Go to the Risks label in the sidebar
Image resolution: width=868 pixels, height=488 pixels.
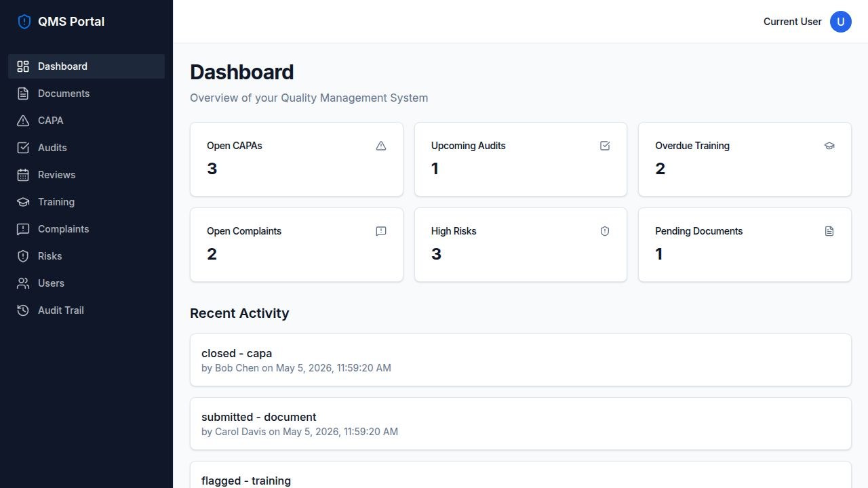click(x=50, y=256)
